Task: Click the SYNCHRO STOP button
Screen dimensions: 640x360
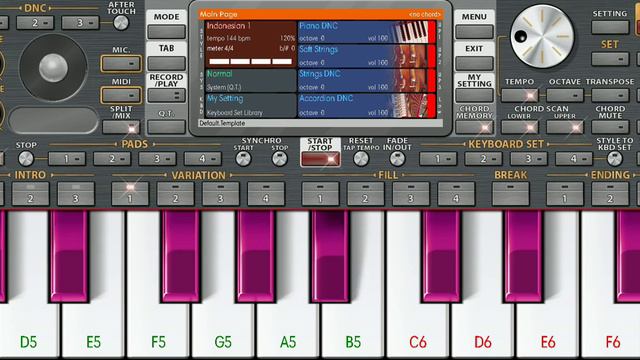Action: coord(280,159)
